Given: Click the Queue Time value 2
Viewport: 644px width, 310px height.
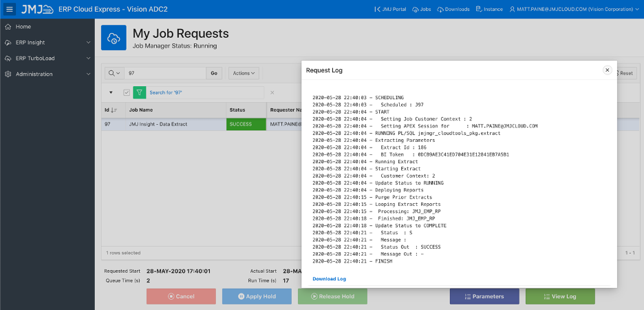Looking at the screenshot, I should pyautogui.click(x=148, y=281).
